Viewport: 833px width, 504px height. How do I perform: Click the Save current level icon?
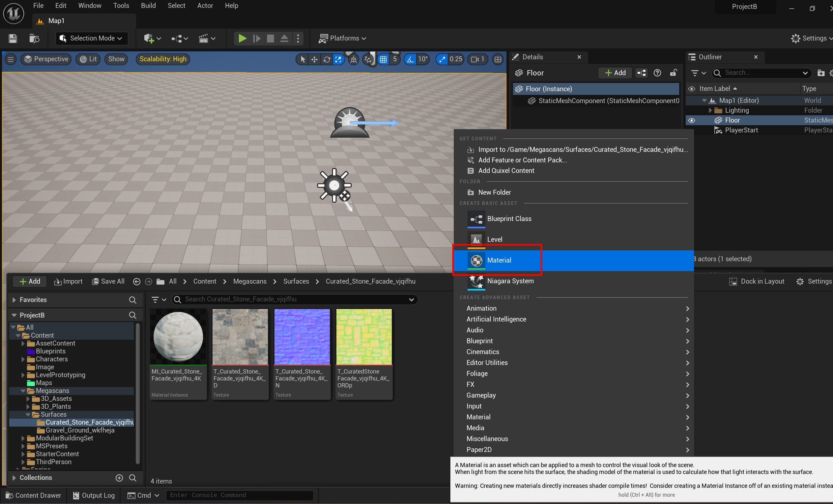tap(13, 38)
